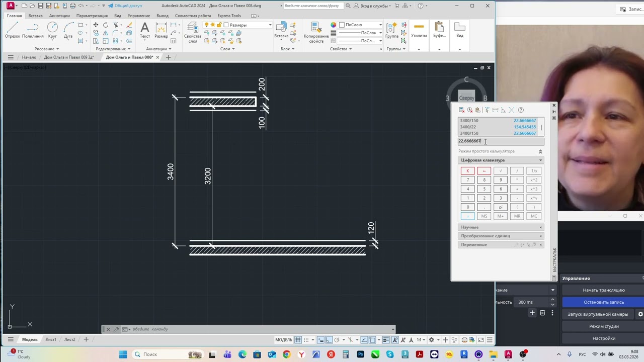The width and height of the screenshot is (644, 362).
Task: Switch to Параметризация ribbon tab
Action: (92, 16)
